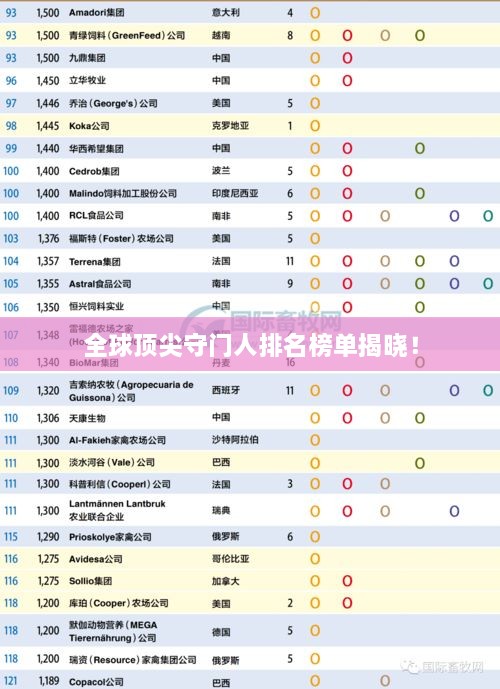The height and width of the screenshot is (689, 500).
Task: Click '瑞资（Resource）家禽集团公司' name
Action: (132, 660)
